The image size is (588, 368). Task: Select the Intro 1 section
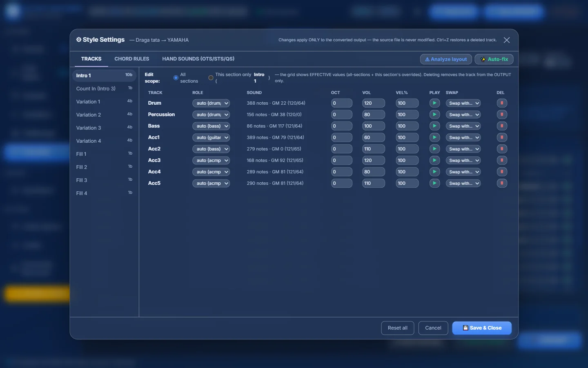click(x=104, y=76)
